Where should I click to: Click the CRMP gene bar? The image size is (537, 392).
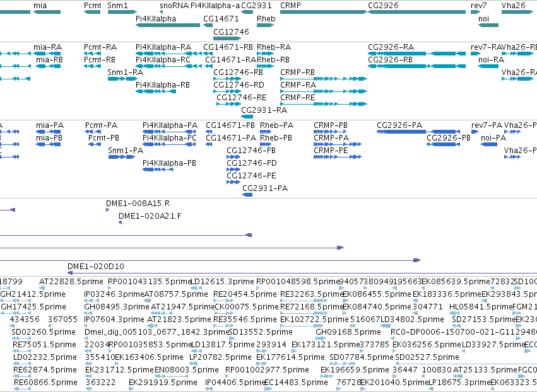323,12
